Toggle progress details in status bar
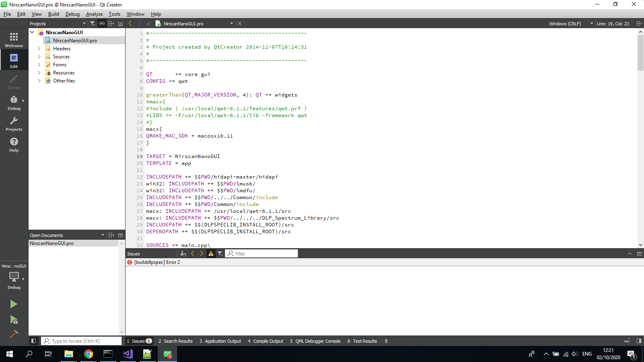644x362 pixels. coord(627,341)
